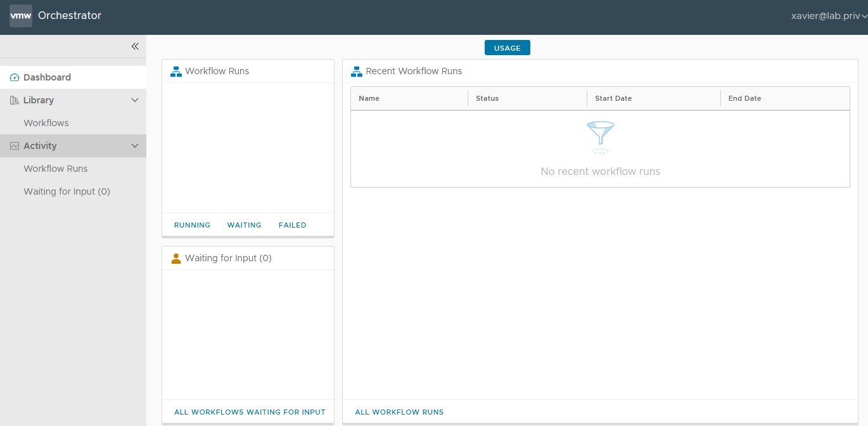Click the Waiting for Input (0) panel title
This screenshot has width=868, height=426.
click(228, 258)
